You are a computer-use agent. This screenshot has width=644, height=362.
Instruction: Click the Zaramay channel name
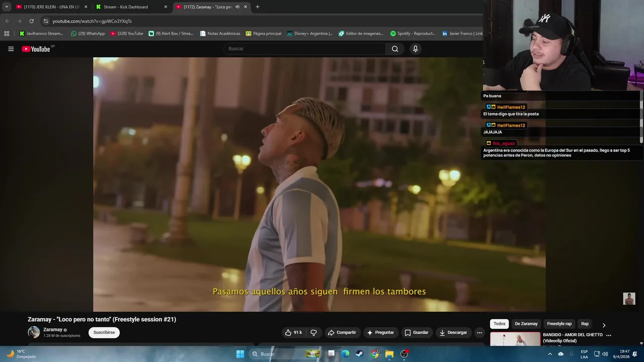(x=53, y=330)
